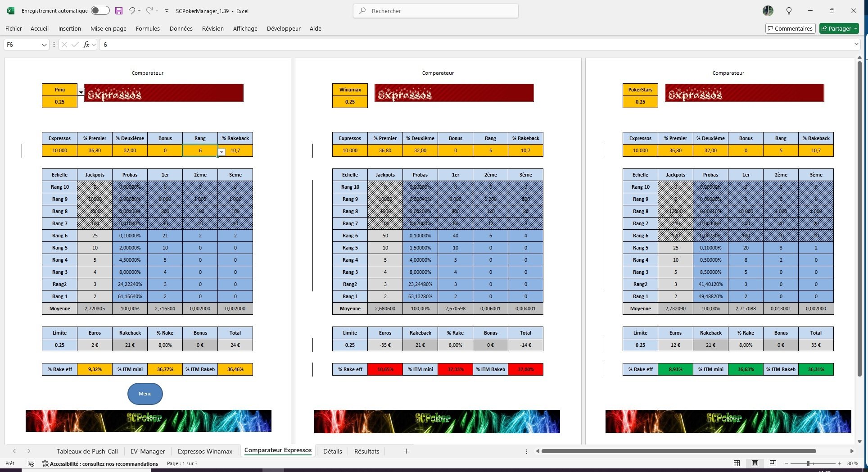The width and height of the screenshot is (868, 472).
Task: Switch to Normal view icon
Action: [x=737, y=463]
